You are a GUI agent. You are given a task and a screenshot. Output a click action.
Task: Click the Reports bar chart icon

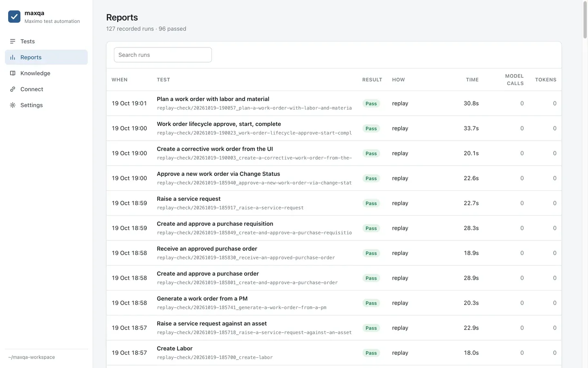pyautogui.click(x=13, y=57)
